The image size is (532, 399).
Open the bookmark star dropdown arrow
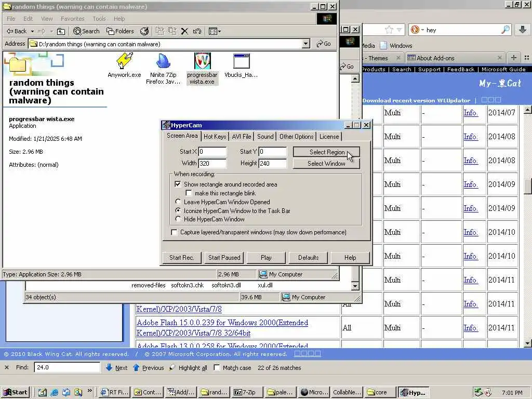399,30
